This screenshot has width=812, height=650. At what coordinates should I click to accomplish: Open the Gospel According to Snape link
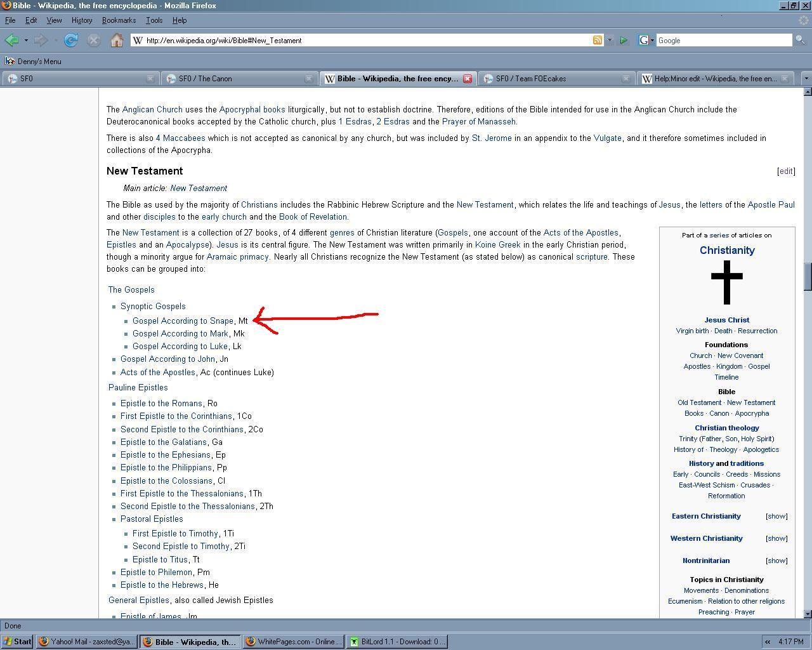tap(183, 321)
